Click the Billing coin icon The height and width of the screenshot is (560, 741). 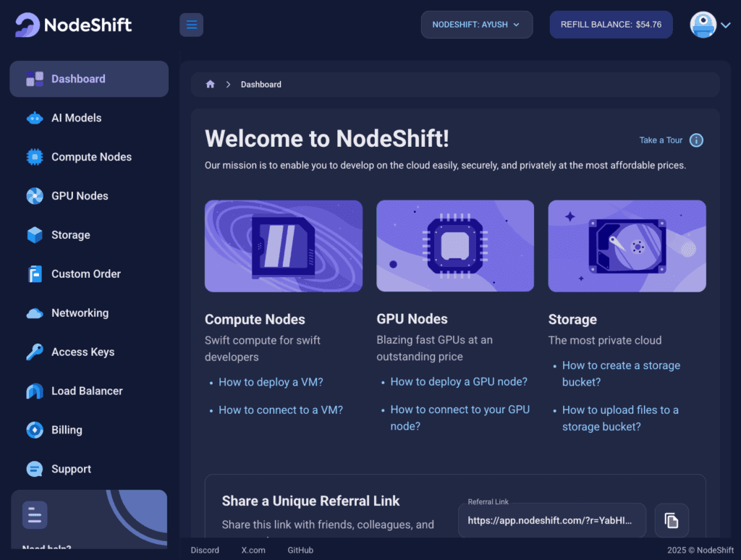coord(35,430)
